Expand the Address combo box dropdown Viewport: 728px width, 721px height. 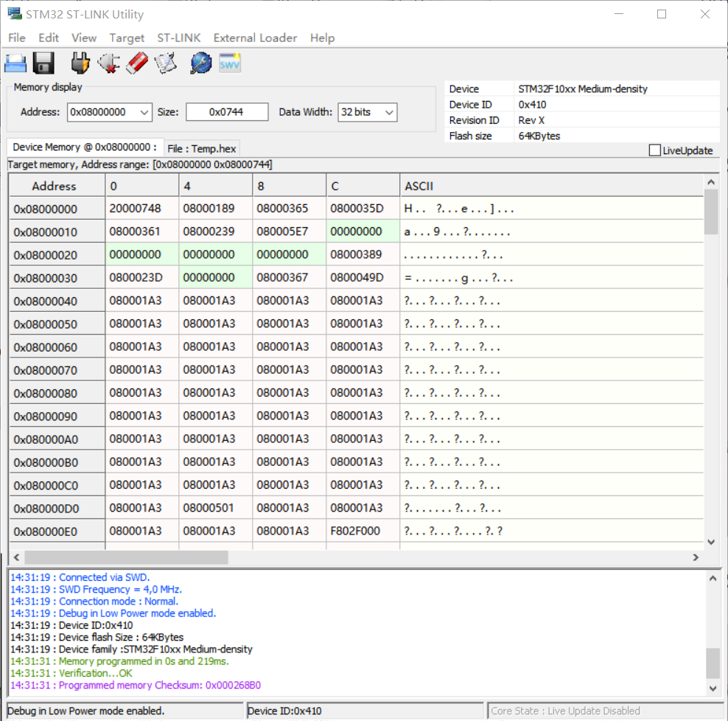[x=144, y=112]
